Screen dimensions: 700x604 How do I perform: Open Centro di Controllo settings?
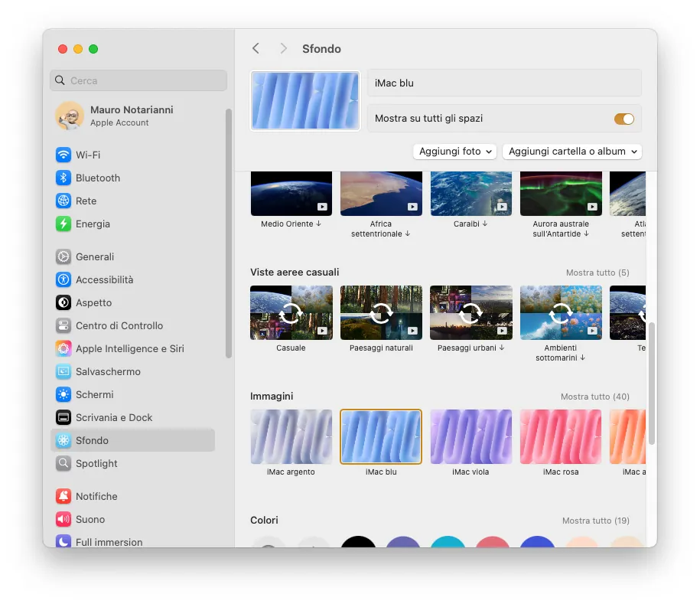tap(119, 325)
